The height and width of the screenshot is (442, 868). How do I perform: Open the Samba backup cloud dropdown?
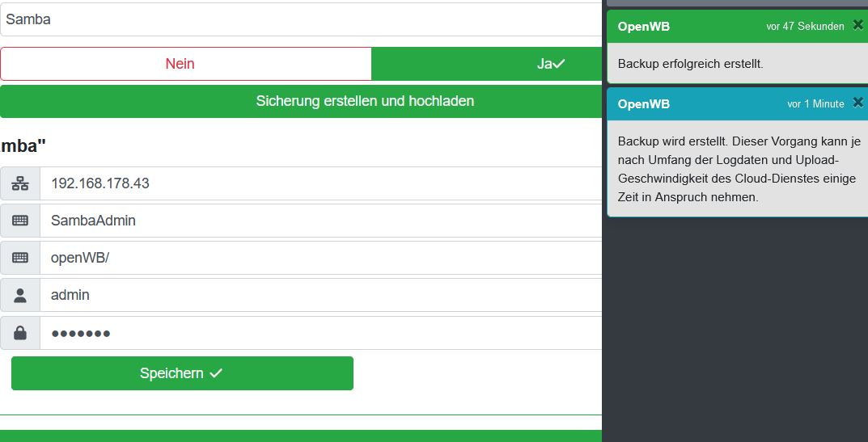coord(301,19)
